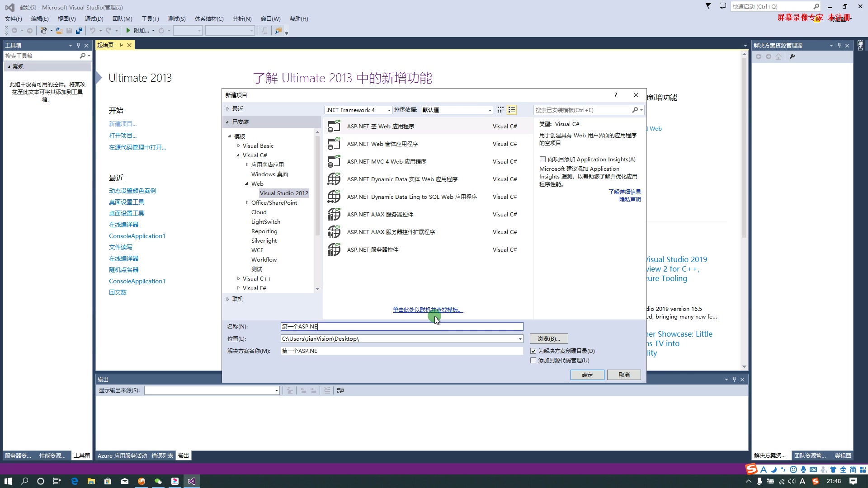Click the OK button in New Project dialog
The height and width of the screenshot is (488, 868).
tap(587, 375)
